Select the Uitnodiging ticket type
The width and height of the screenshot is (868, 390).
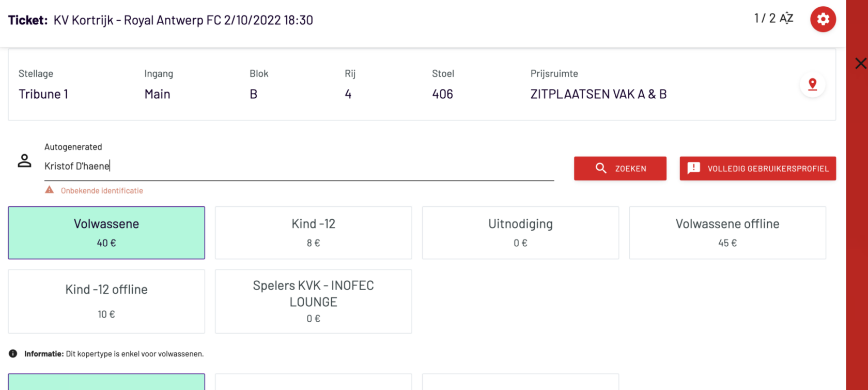click(520, 232)
